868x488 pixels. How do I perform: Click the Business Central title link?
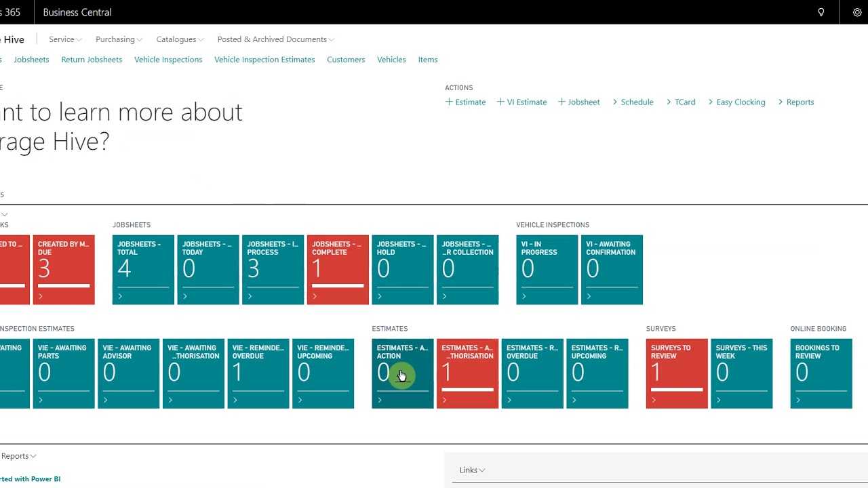point(77,12)
